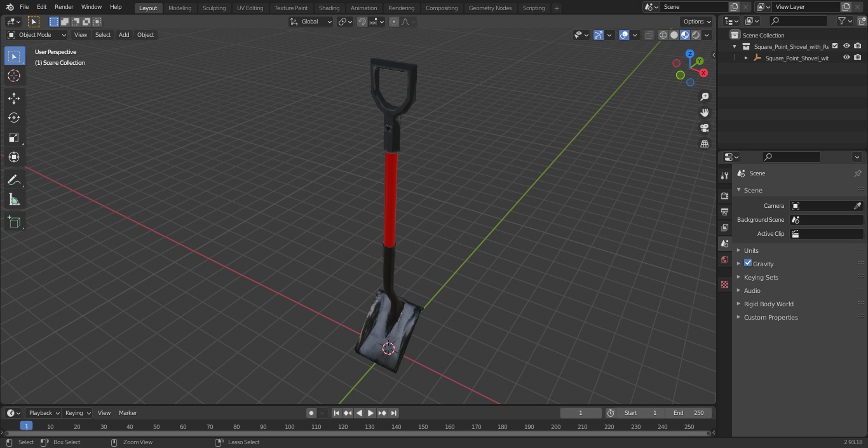The width and height of the screenshot is (868, 448).
Task: Switch to wireframe viewport shading
Action: [663, 35]
